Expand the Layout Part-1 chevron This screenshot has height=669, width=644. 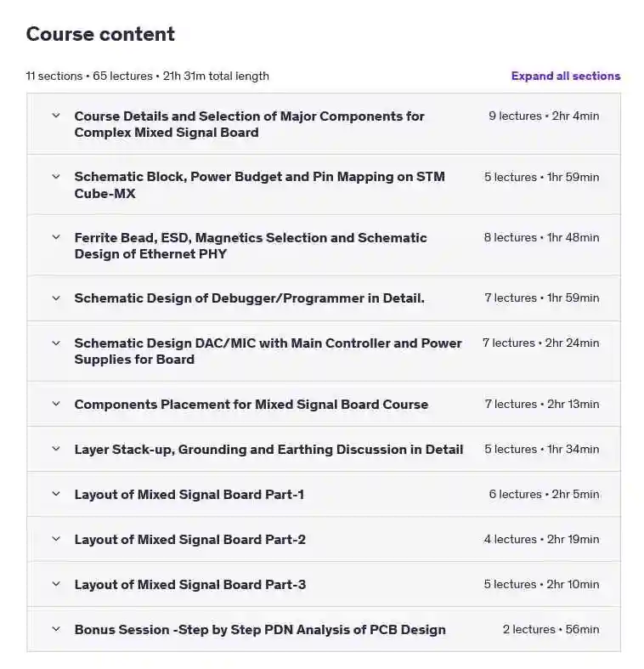point(56,494)
